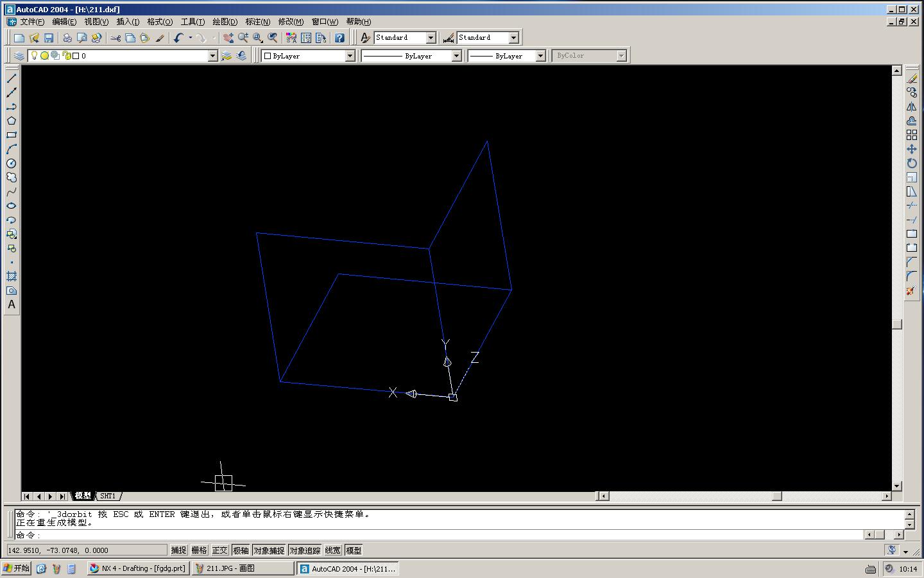Open the Layer Properties Manager icon
Viewport: 924px width, 578px height.
click(19, 56)
